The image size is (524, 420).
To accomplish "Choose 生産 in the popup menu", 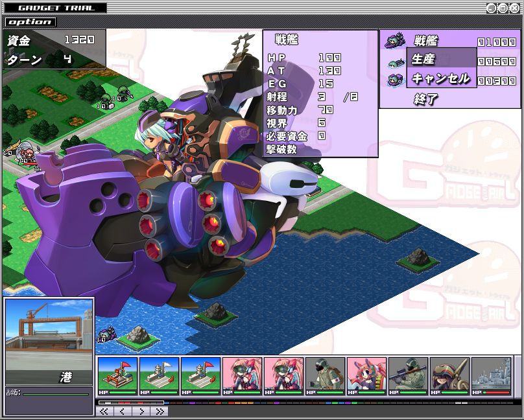I will tap(442, 58).
